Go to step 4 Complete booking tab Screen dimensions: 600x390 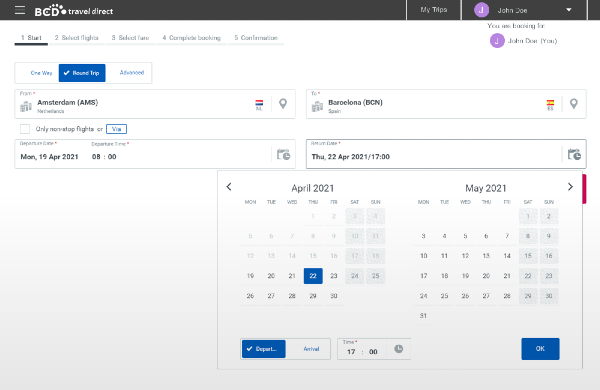pos(191,38)
